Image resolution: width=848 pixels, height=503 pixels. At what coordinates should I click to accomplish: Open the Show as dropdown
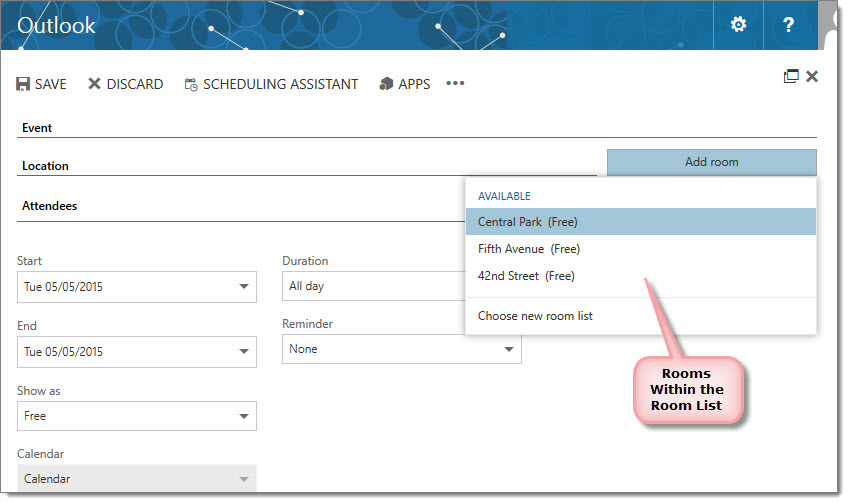(x=137, y=416)
